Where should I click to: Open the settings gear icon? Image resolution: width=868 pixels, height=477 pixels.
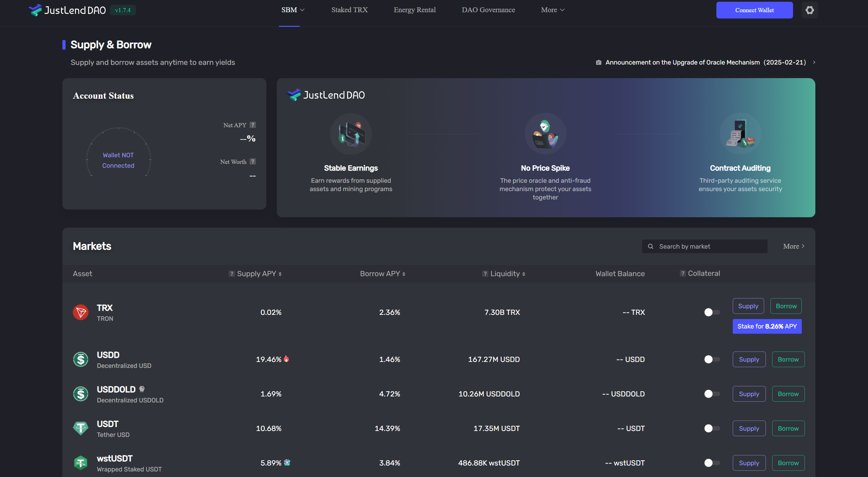[809, 10]
